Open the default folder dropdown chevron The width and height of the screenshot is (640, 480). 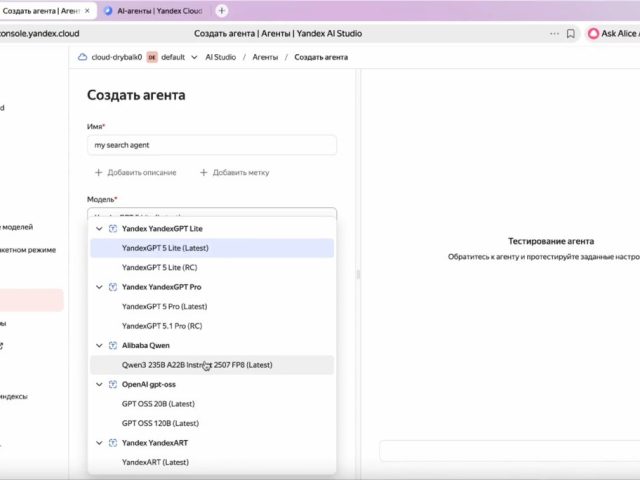pos(194,57)
